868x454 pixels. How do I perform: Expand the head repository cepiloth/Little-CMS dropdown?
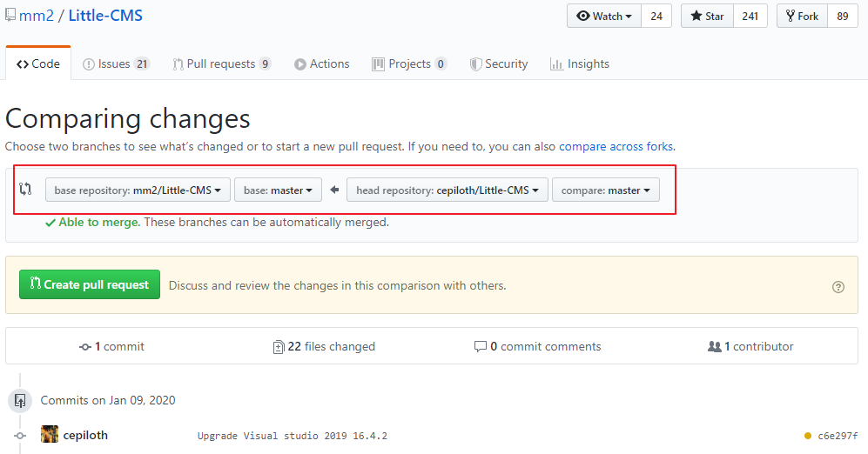(447, 190)
